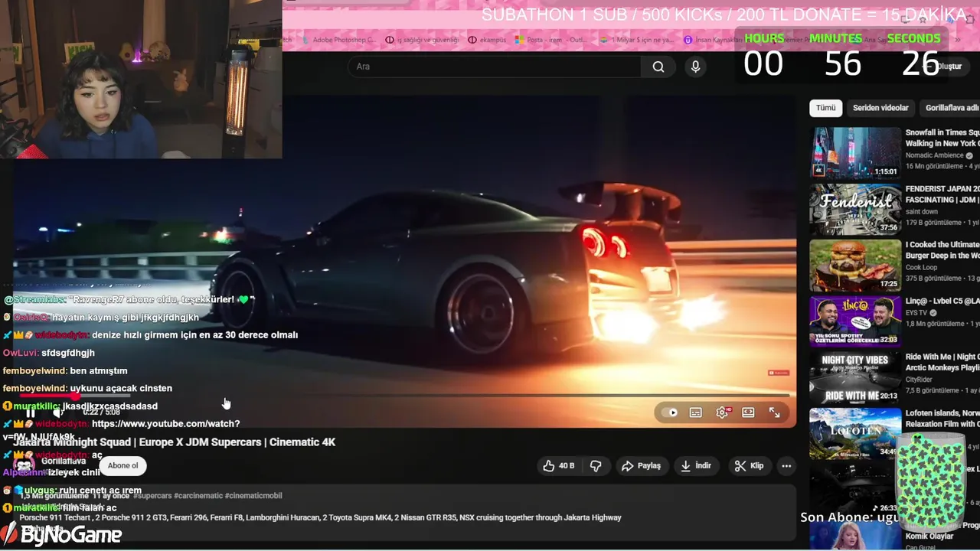Screen dimensions: 980x551
Task: Select the Tümü filter chip
Action: click(825, 108)
